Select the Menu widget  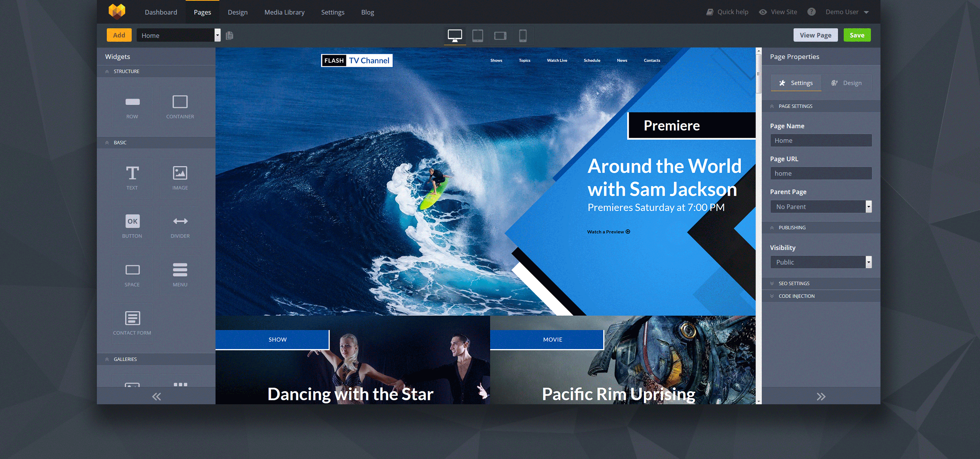(180, 275)
